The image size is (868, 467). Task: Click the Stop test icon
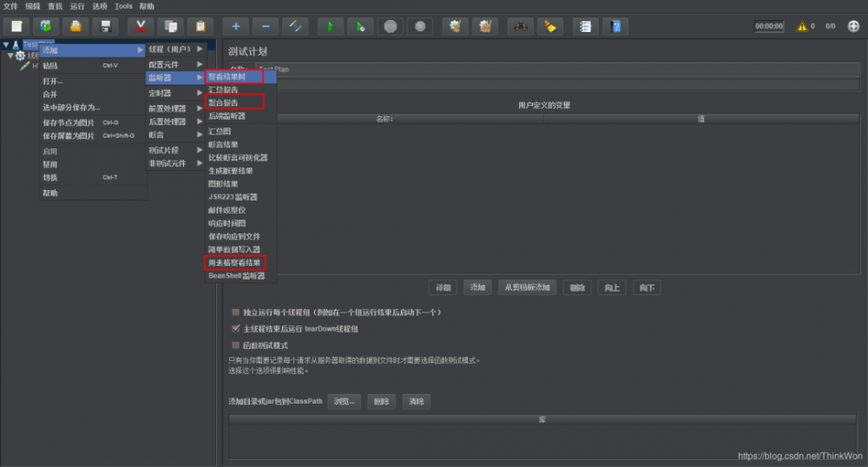[391, 26]
